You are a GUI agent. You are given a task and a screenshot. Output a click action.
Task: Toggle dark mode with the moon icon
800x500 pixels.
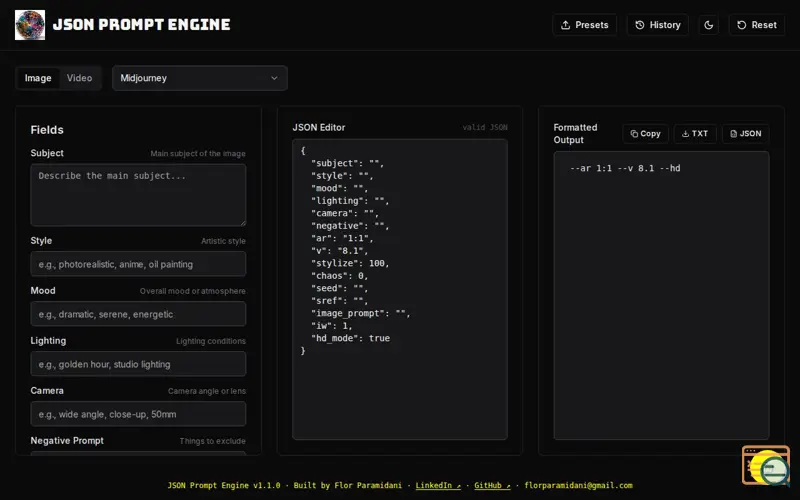(708, 24)
